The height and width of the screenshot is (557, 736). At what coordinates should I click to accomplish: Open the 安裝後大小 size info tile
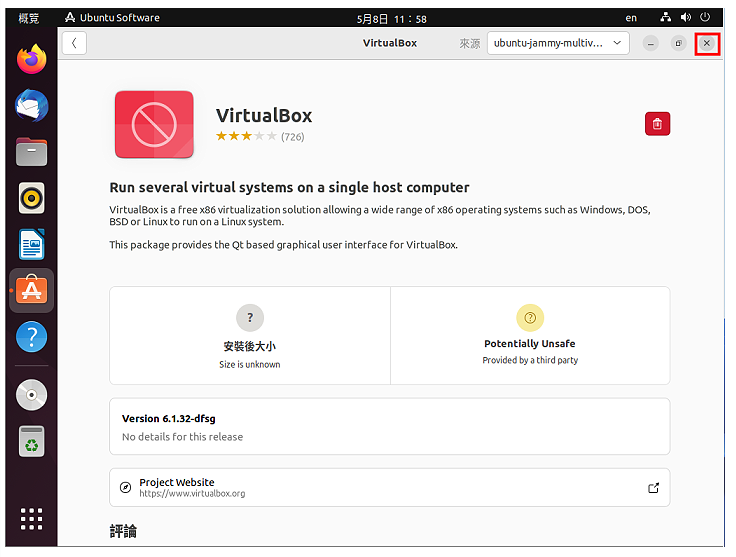(x=250, y=336)
